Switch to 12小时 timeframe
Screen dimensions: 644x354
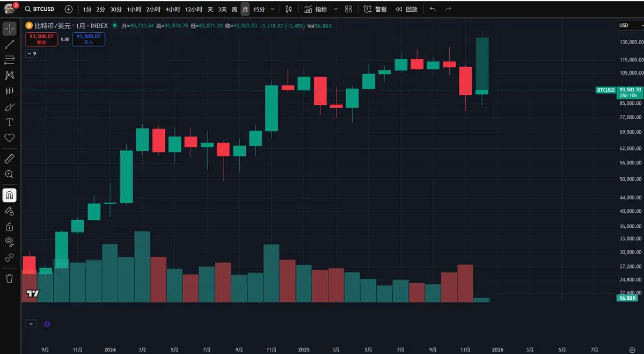[194, 9]
